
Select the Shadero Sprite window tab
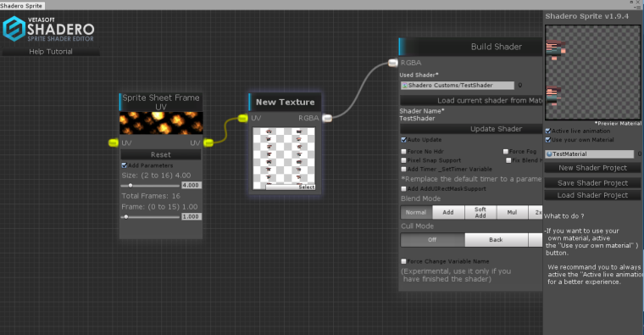[21, 5]
